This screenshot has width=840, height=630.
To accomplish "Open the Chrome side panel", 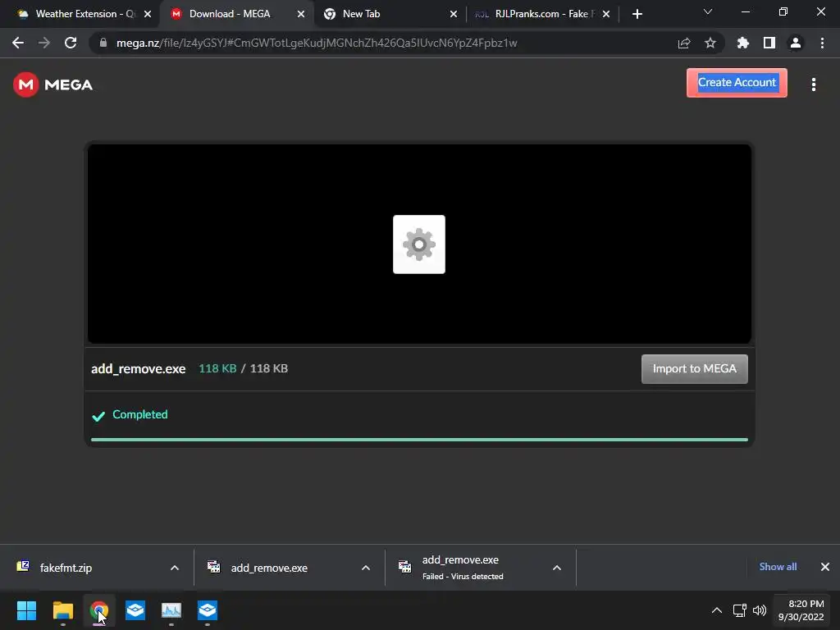I will click(769, 43).
